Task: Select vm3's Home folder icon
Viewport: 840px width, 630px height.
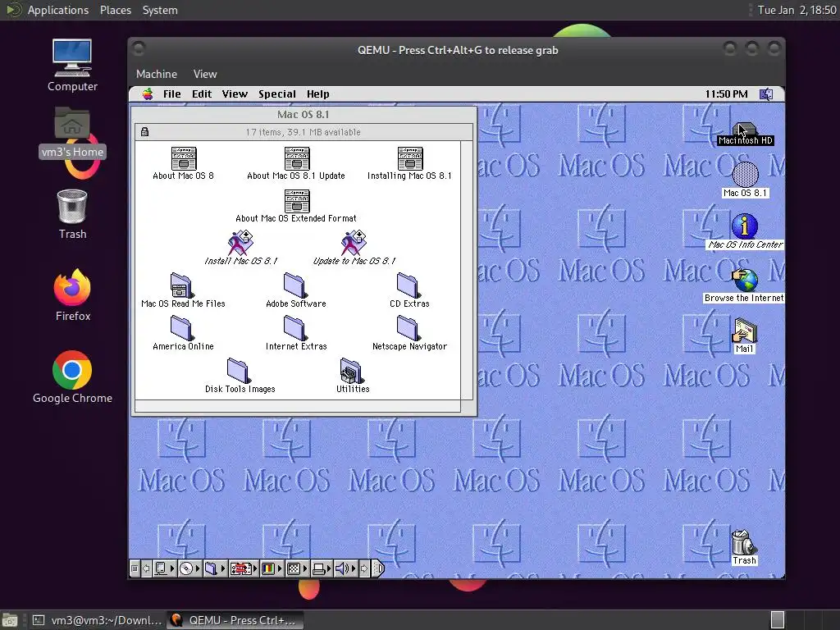Action: pos(72,133)
